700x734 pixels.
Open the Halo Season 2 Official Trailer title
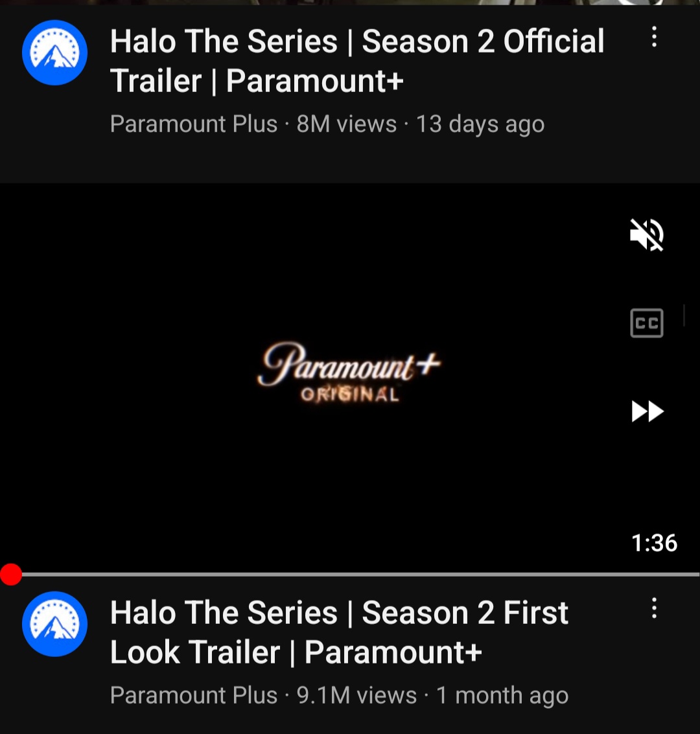[356, 61]
